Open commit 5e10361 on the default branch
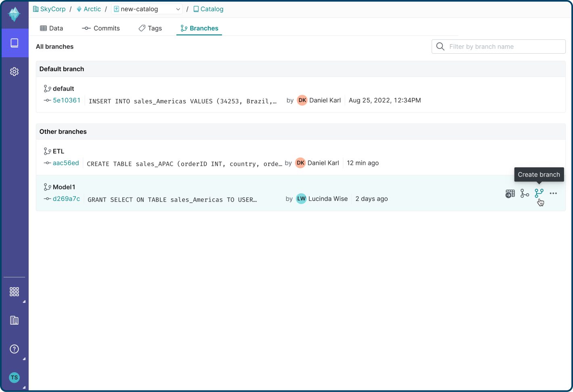This screenshot has height=392, width=573. pos(67,100)
